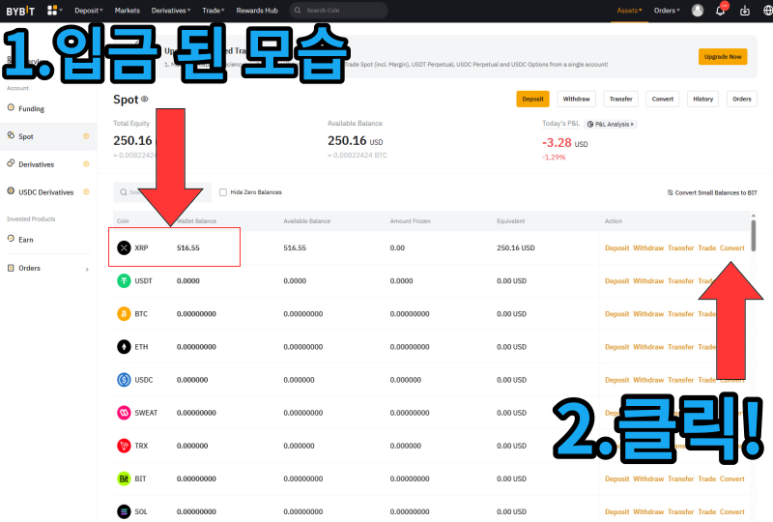
Task: Expand the Trade dropdown in top bar
Action: coord(213,10)
